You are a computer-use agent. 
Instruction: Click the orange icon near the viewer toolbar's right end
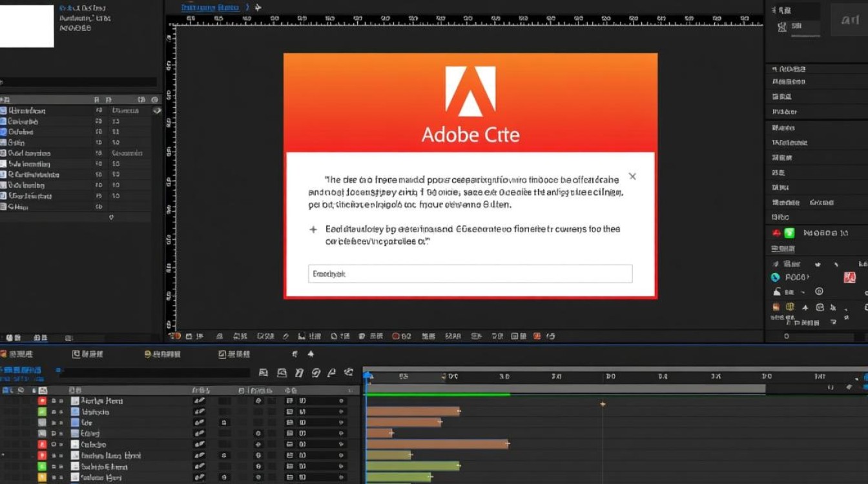click(537, 336)
